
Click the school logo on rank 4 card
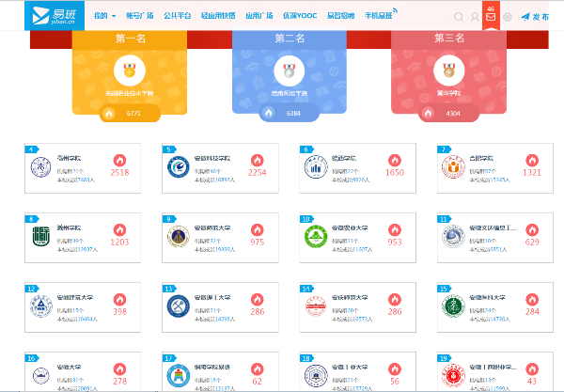pos(40,167)
